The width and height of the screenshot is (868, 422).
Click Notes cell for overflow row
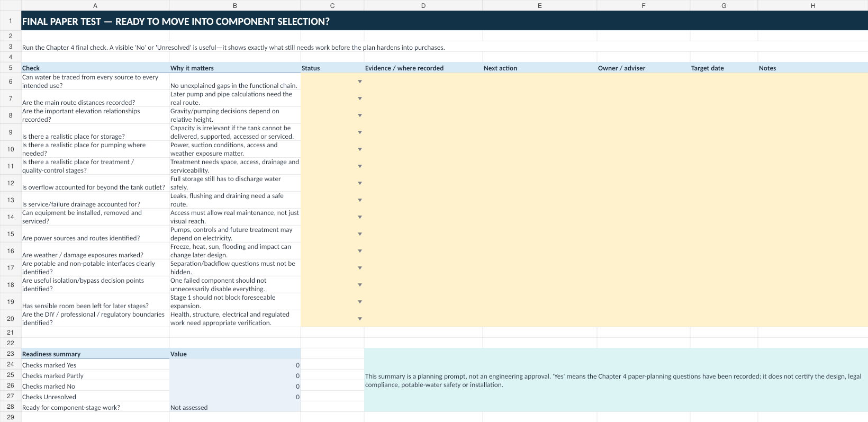click(813, 183)
